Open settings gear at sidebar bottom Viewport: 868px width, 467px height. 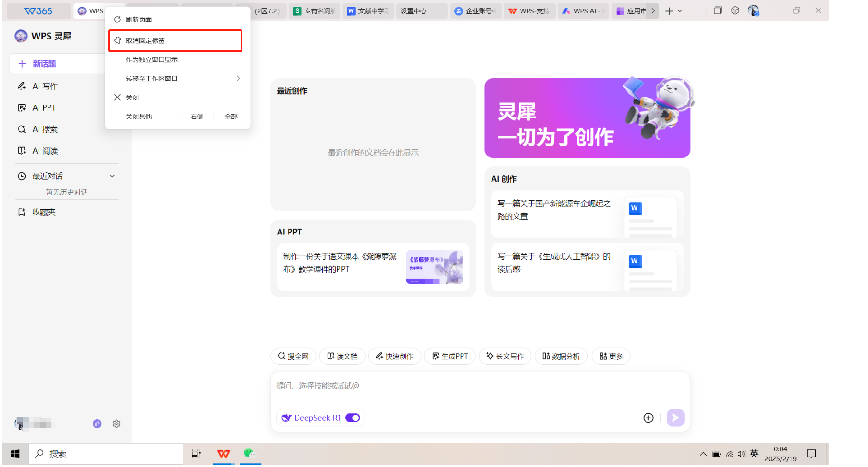[116, 424]
